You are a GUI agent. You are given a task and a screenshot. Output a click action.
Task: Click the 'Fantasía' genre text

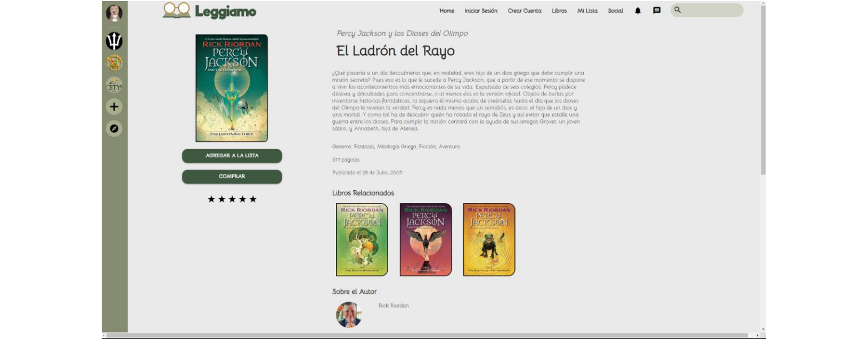(364, 147)
